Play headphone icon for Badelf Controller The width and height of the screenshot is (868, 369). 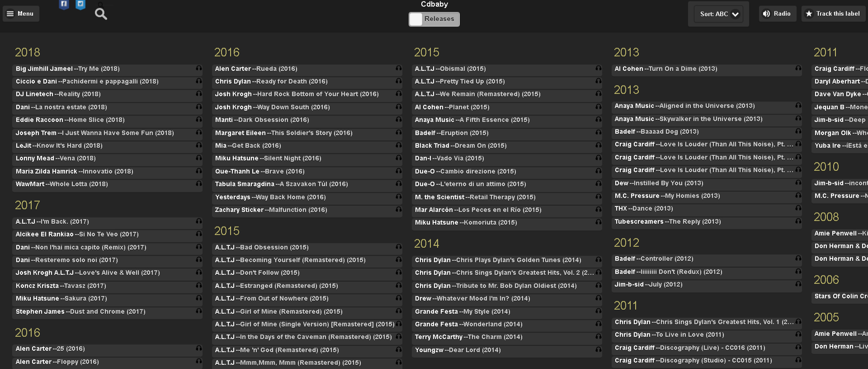798,258
